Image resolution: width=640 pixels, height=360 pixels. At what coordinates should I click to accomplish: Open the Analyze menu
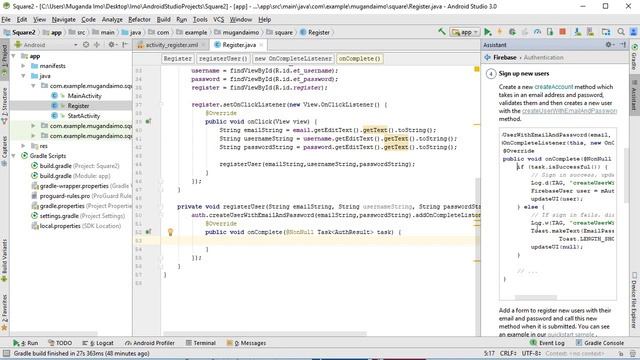click(112, 19)
